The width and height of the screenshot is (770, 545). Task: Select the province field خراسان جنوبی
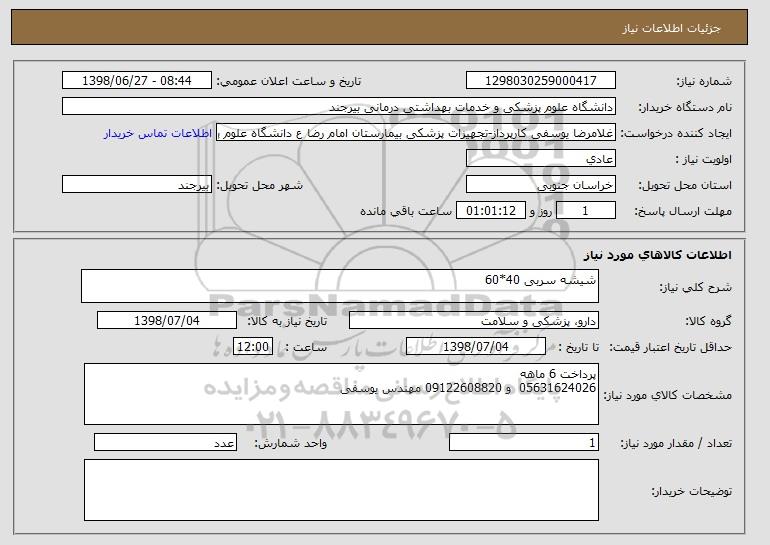click(x=541, y=185)
